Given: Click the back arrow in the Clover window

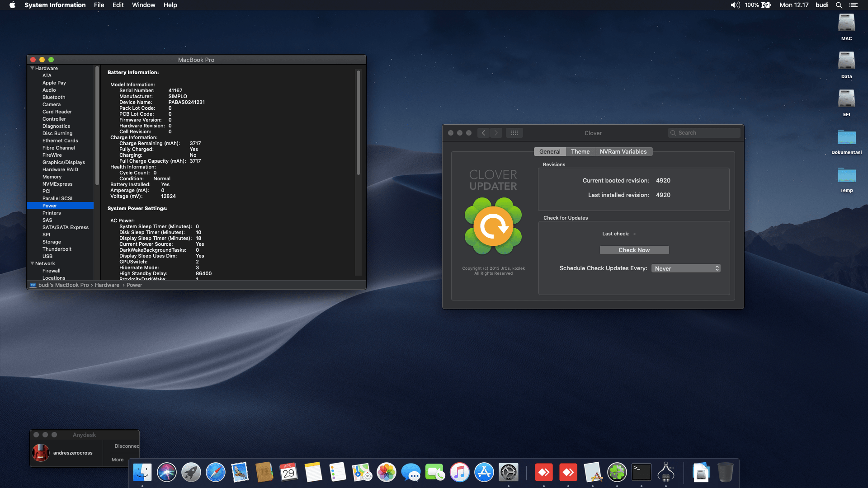Looking at the screenshot, I should click(483, 132).
